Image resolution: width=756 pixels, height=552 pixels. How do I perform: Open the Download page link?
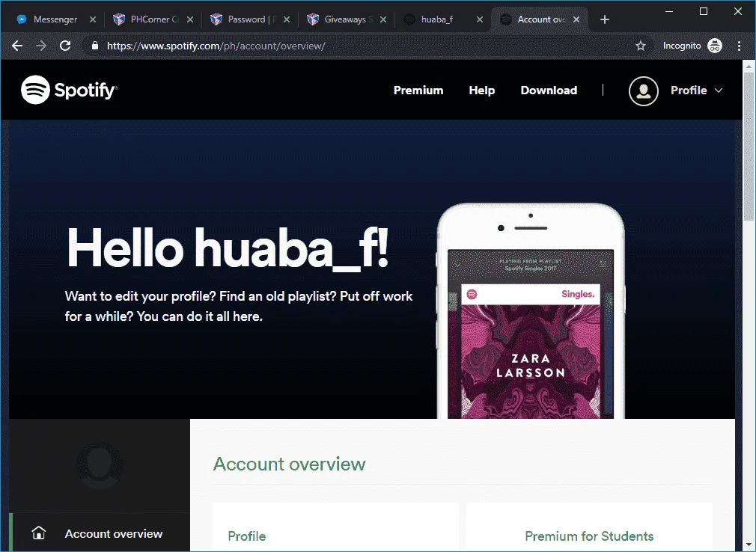[549, 90]
